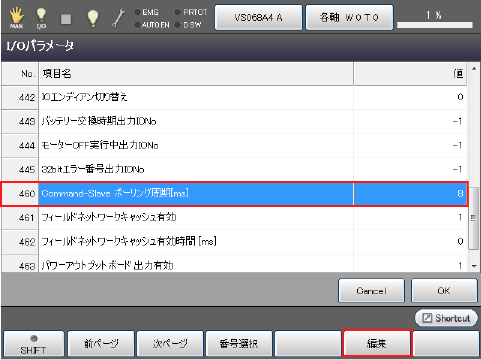Click the value 0 in row 442

tap(460, 97)
